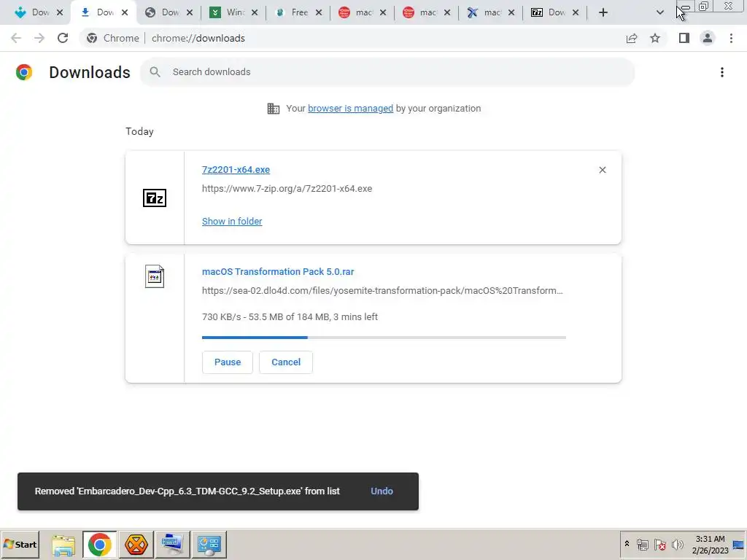Switch to the 'Win' tab
The image size is (747, 560).
click(x=233, y=12)
